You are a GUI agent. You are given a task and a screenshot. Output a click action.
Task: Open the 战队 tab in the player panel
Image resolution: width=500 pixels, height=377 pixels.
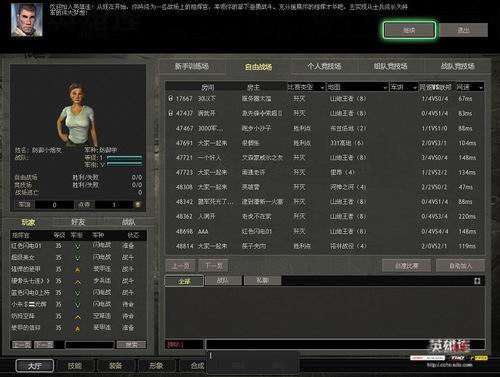(x=128, y=222)
